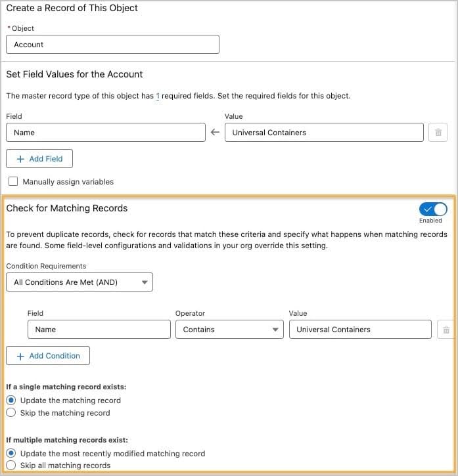Choose Skip all matching records
Image resolution: width=458 pixels, height=476 pixels.
click(x=11, y=465)
